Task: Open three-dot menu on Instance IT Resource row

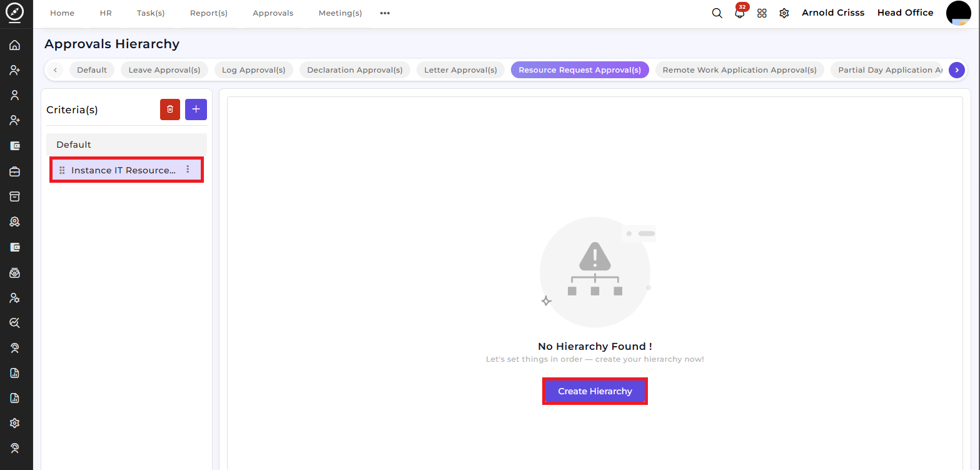Action: point(188,170)
